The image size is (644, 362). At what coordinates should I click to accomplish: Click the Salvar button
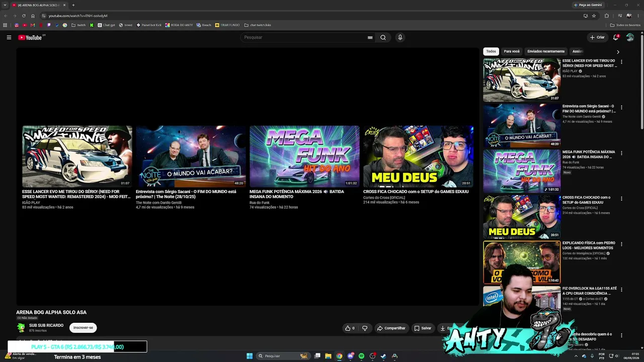(423, 328)
